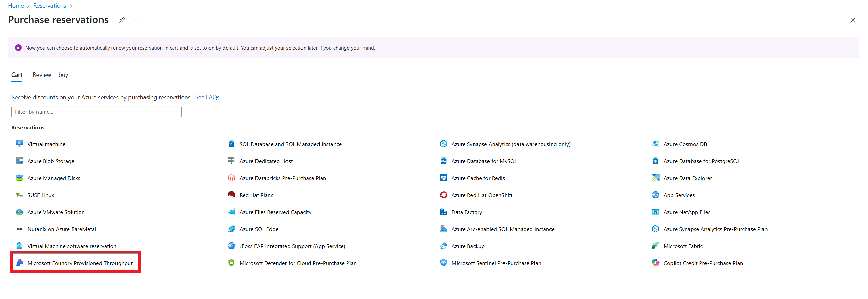Choose the Microsoft Foundry Provisioned Throughput label
The width and height of the screenshot is (868, 299).
80,263
